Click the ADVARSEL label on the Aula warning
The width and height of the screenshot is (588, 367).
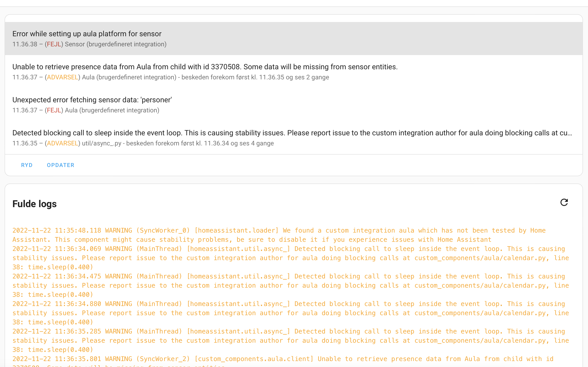[x=62, y=77]
